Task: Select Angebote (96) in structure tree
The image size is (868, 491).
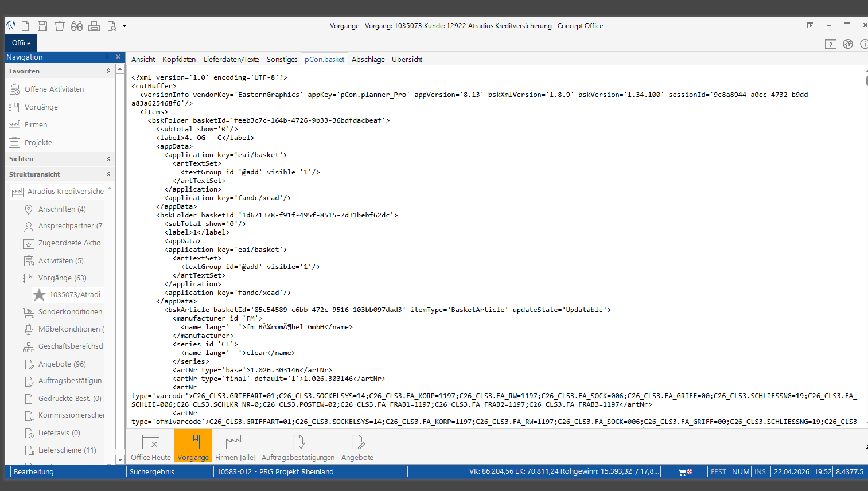Action: (x=61, y=364)
